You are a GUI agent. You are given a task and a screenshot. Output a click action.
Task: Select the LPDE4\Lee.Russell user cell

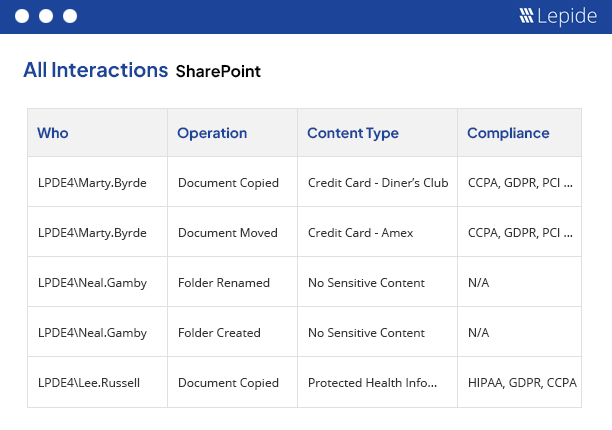pos(88,383)
